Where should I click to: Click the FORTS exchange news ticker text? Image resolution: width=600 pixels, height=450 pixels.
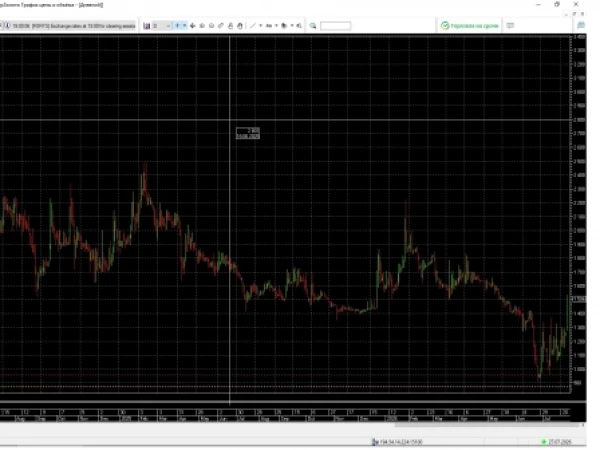click(74, 26)
